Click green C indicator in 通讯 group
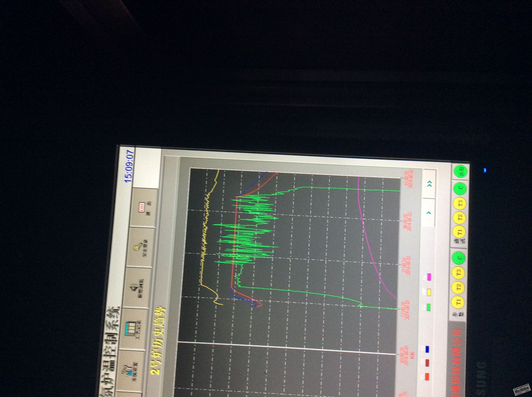This screenshot has width=532, height=397. coord(461,188)
